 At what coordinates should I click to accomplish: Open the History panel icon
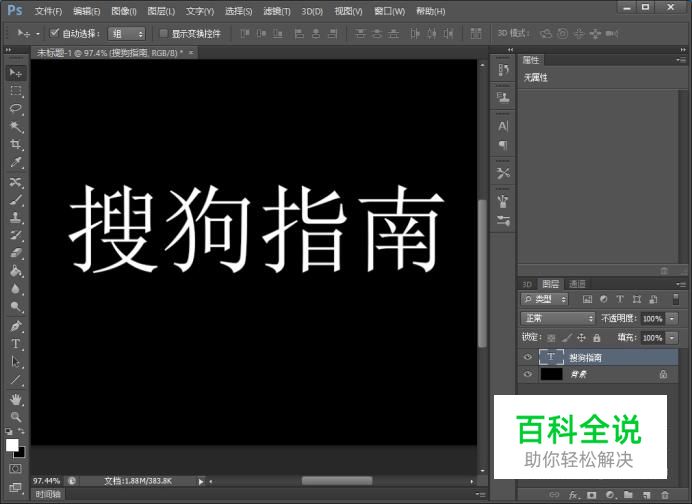[503, 70]
